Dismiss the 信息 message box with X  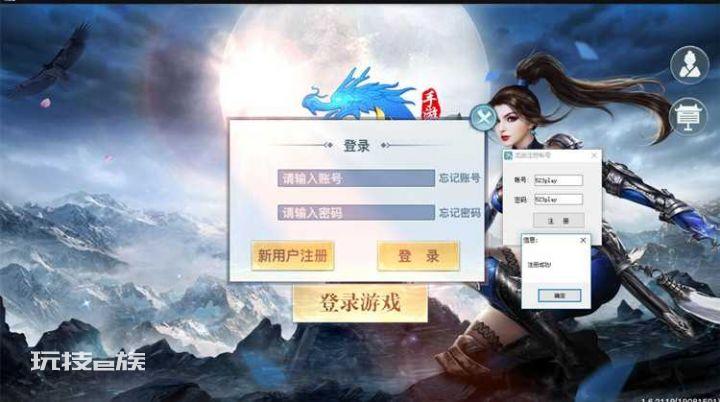pos(583,240)
